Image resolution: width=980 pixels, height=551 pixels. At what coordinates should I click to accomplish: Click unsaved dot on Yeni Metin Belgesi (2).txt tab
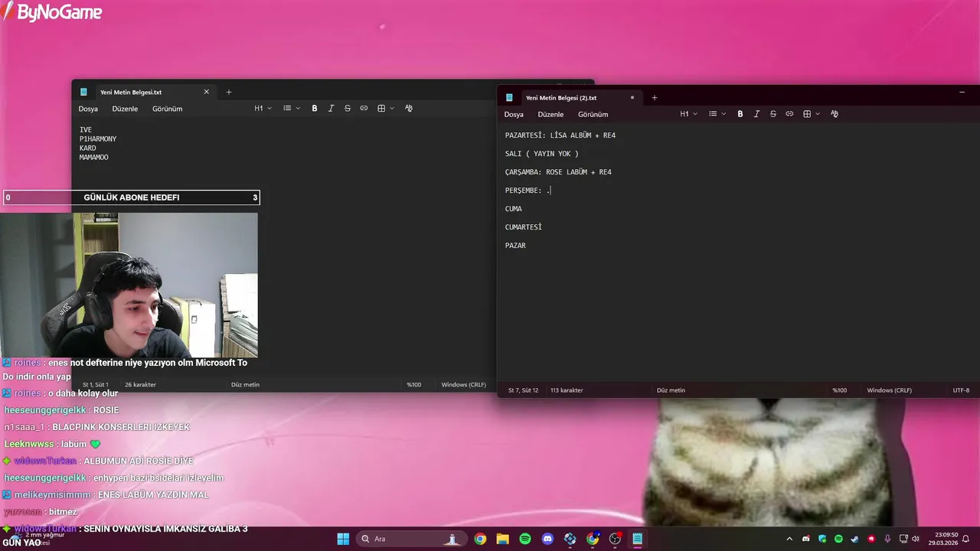pos(632,98)
